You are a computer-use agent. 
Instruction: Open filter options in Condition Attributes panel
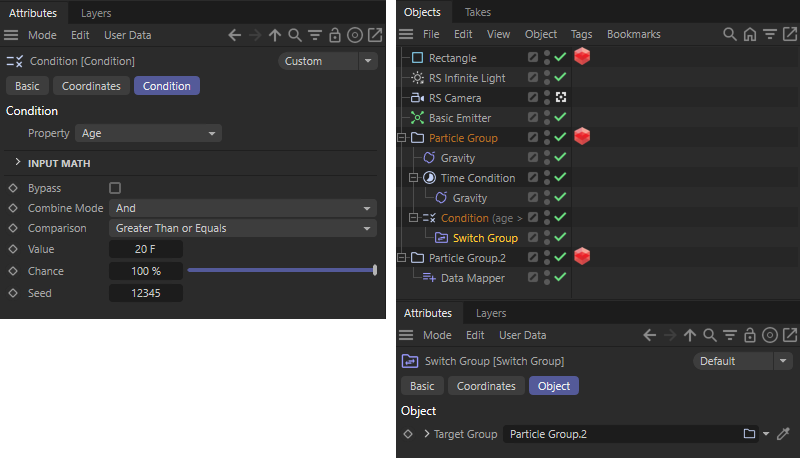(x=315, y=35)
